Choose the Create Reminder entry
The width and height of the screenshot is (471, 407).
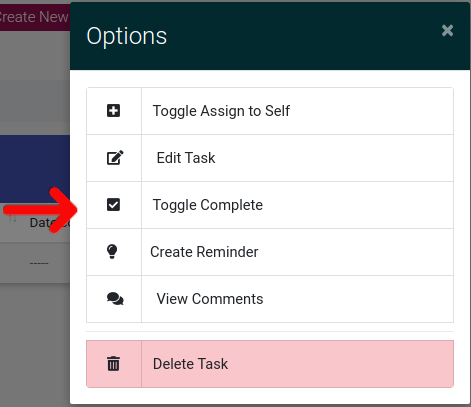click(270, 252)
